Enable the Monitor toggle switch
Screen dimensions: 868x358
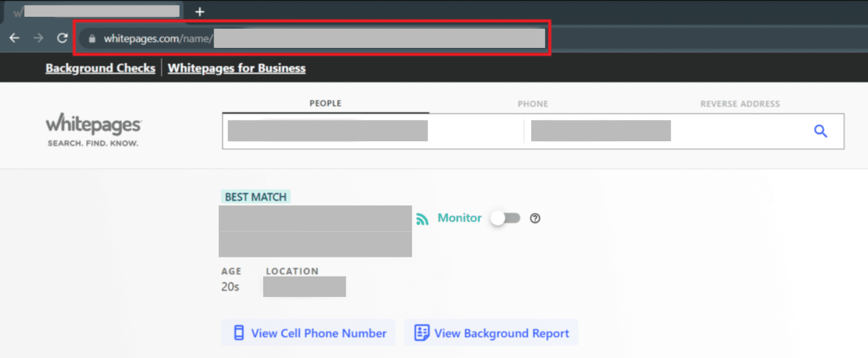(505, 219)
